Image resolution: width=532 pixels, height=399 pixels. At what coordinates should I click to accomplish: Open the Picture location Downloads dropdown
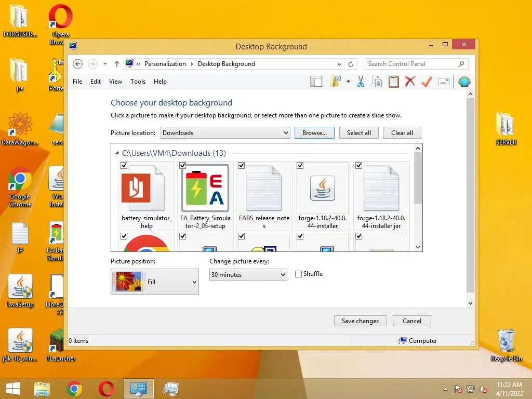pos(225,133)
